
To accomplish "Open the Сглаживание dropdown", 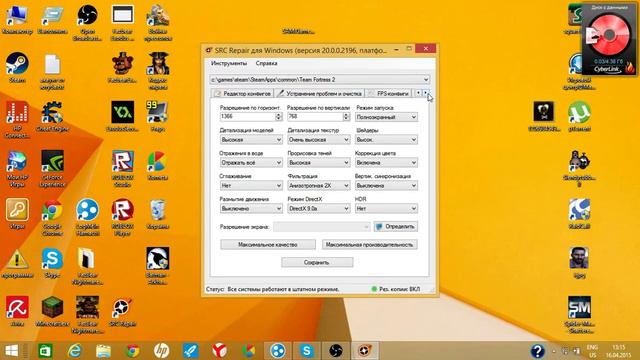I will pos(251,186).
